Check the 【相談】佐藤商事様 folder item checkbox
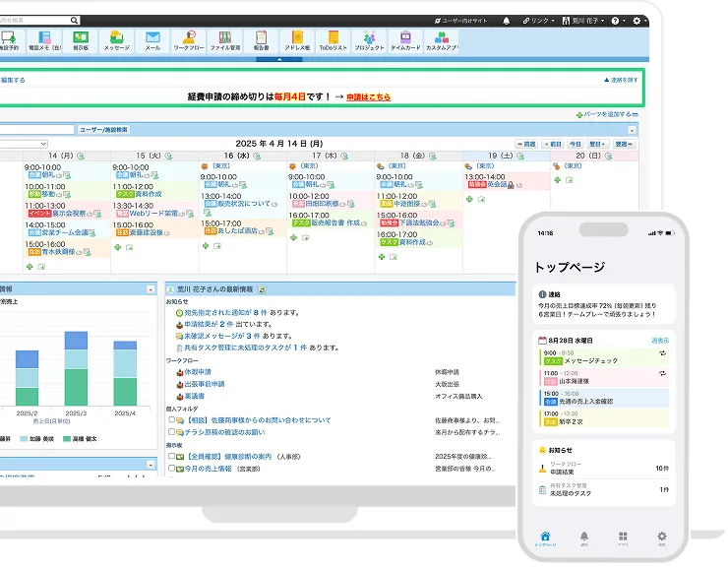 point(173,420)
